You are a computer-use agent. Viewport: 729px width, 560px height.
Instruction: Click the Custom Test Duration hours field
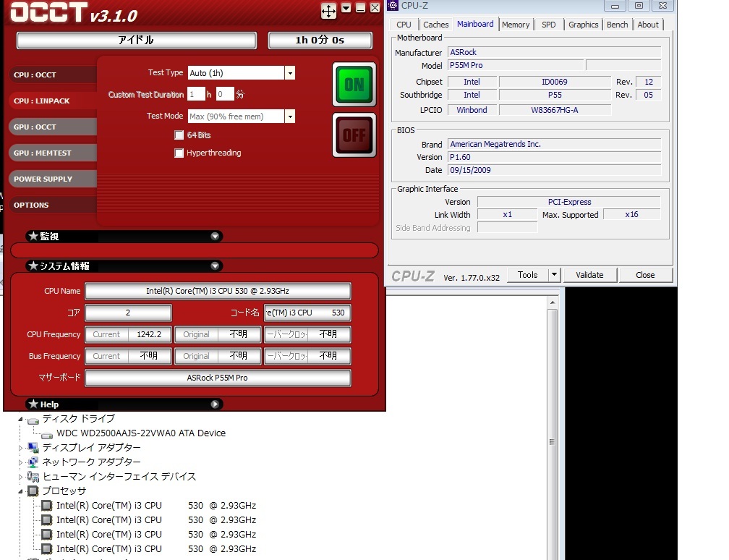click(x=196, y=94)
